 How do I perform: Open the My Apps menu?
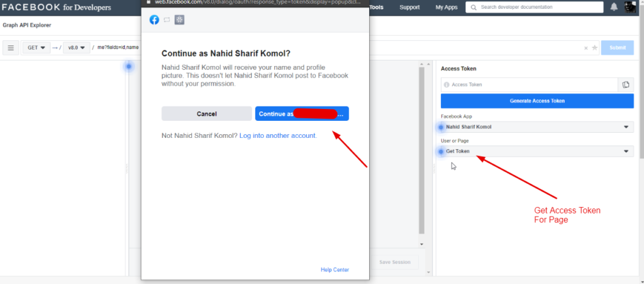pos(447,8)
